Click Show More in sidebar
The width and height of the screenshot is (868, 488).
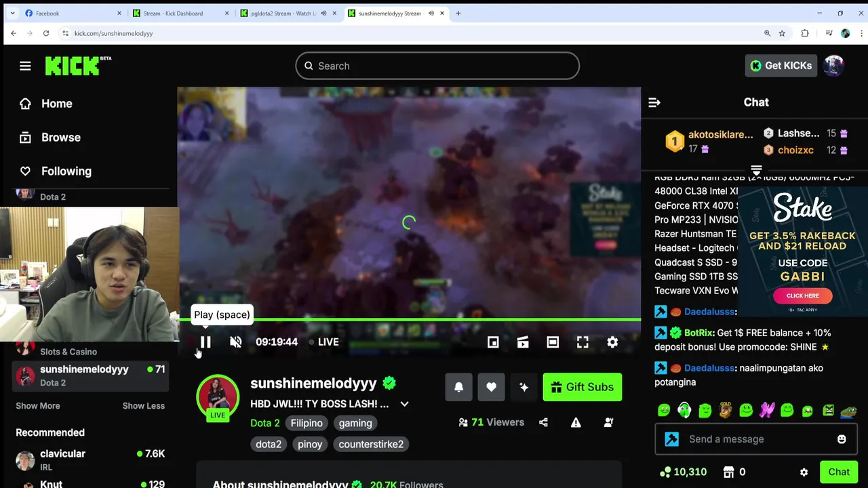38,405
